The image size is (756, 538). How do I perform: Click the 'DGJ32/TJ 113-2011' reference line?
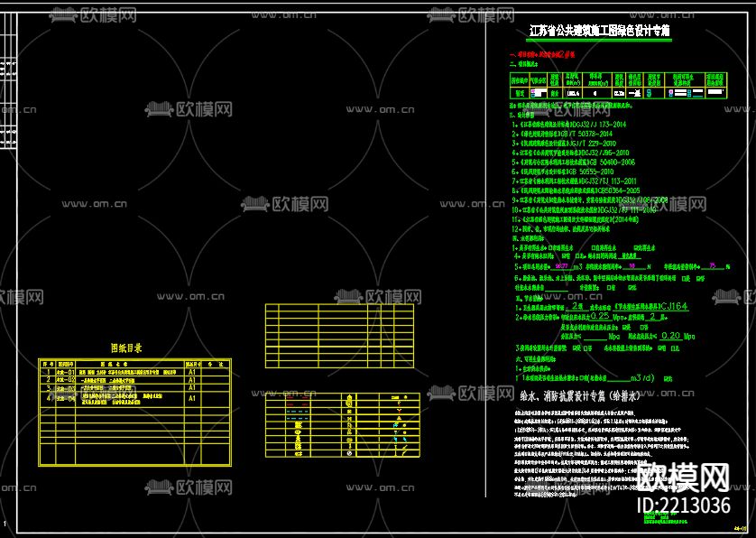point(575,181)
